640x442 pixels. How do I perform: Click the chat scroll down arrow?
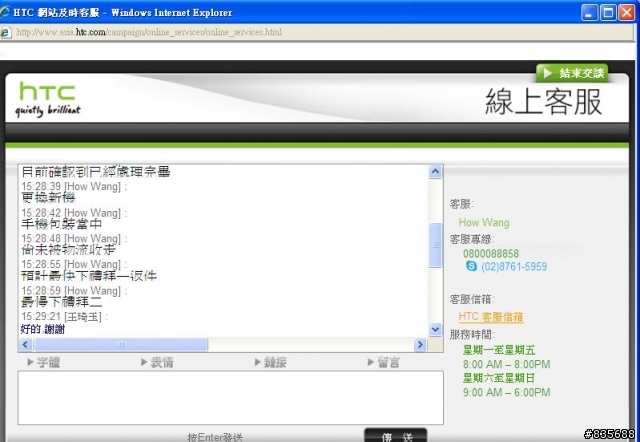(436, 329)
